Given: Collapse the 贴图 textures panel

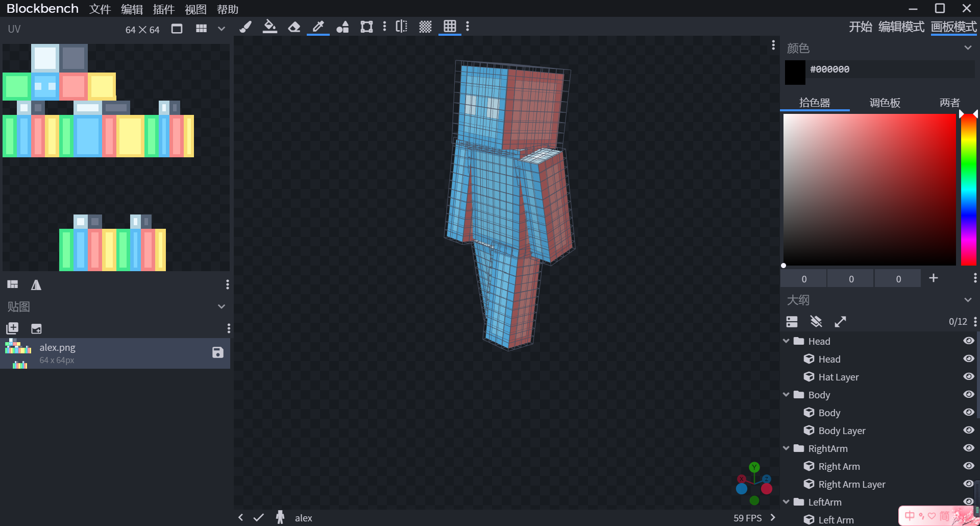Looking at the screenshot, I should pyautogui.click(x=222, y=306).
